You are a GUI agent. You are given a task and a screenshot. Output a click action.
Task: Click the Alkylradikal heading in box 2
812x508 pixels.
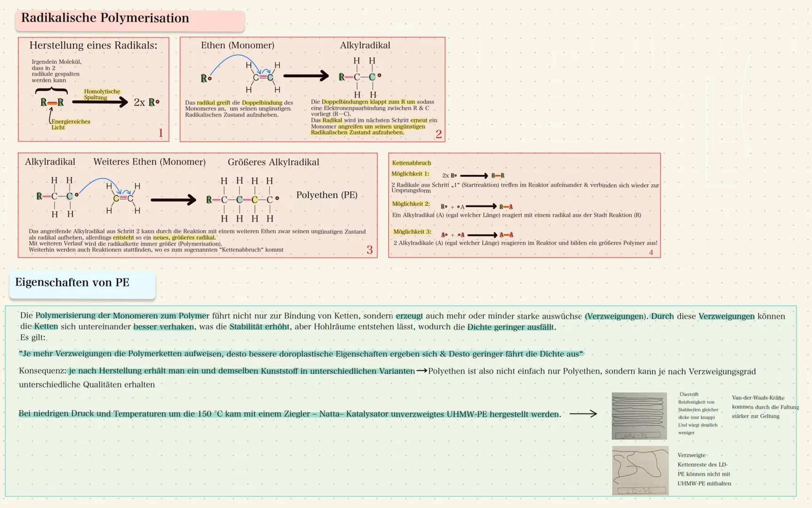pyautogui.click(x=365, y=45)
